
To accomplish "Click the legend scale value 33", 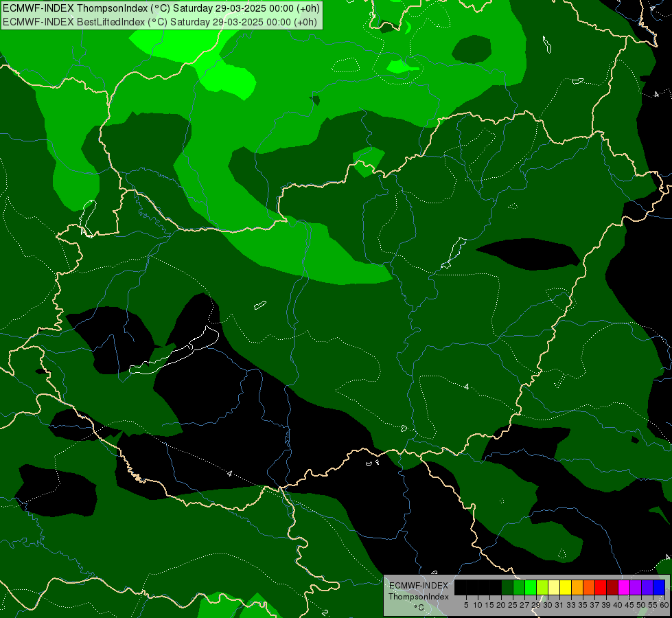I will (571, 605).
